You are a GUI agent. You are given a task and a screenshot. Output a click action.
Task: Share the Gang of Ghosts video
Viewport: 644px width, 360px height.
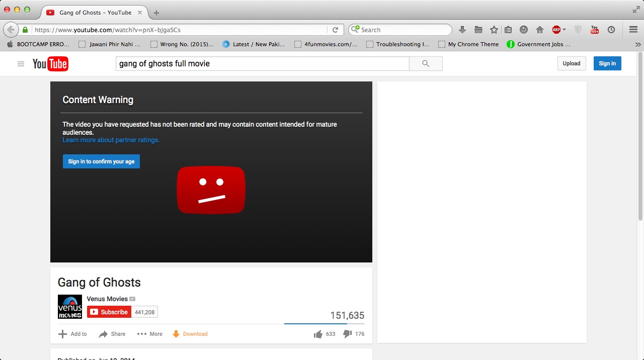tap(112, 334)
